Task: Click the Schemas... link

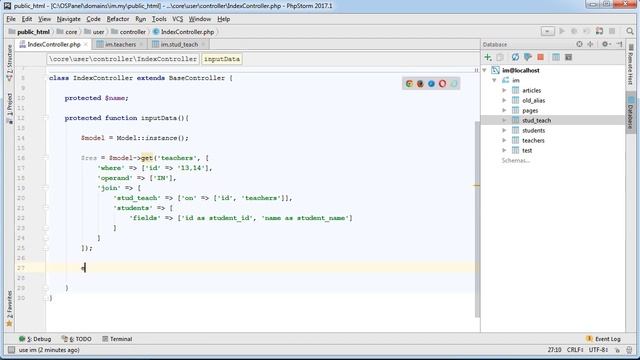Action: coord(516,160)
